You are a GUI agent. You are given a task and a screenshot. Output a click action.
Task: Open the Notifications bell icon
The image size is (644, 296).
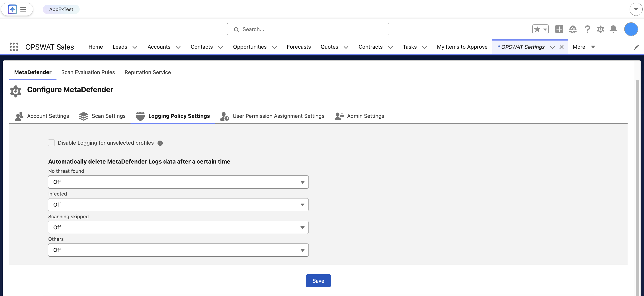[613, 29]
